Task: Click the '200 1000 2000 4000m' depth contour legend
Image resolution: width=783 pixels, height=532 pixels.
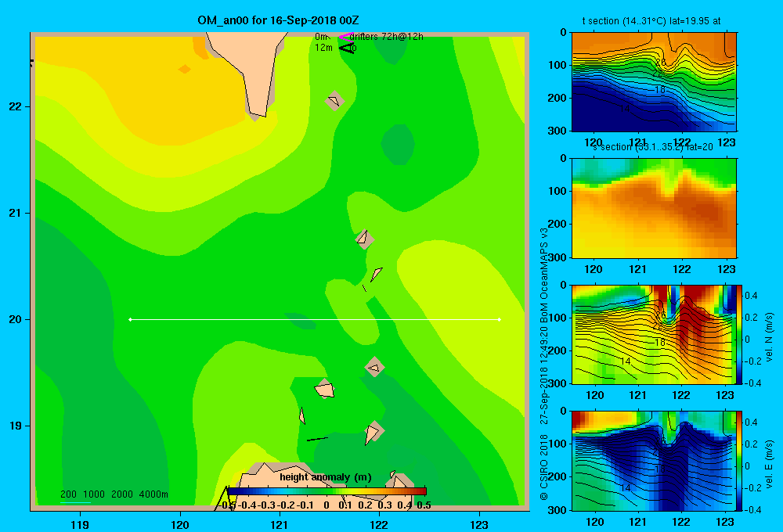Action: [114, 494]
